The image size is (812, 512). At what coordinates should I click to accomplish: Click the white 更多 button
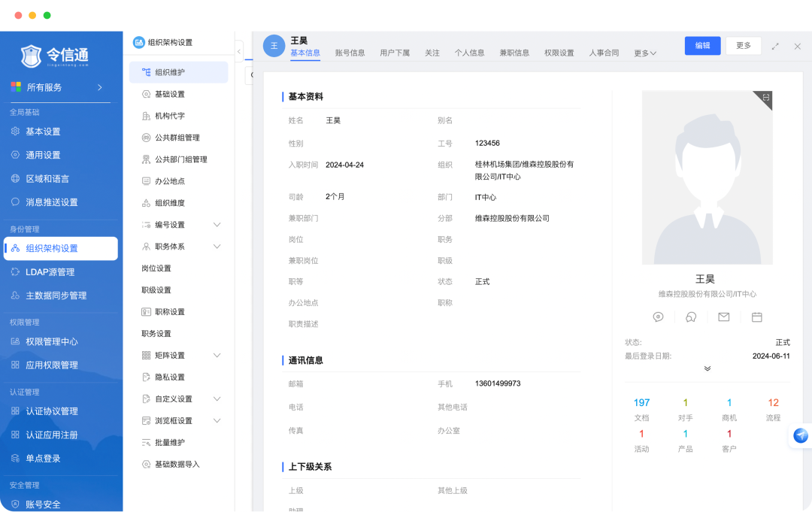pyautogui.click(x=743, y=46)
